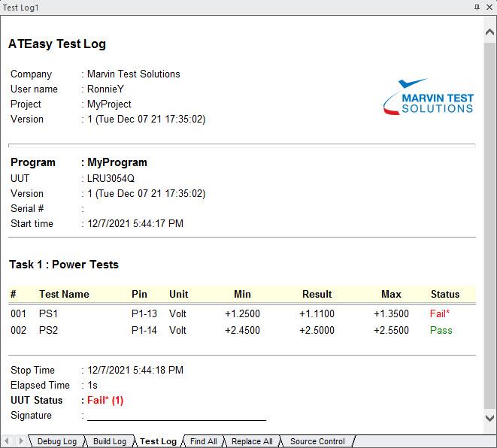The width and height of the screenshot is (497, 448).
Task: Open the Source Control tab
Action: (317, 441)
